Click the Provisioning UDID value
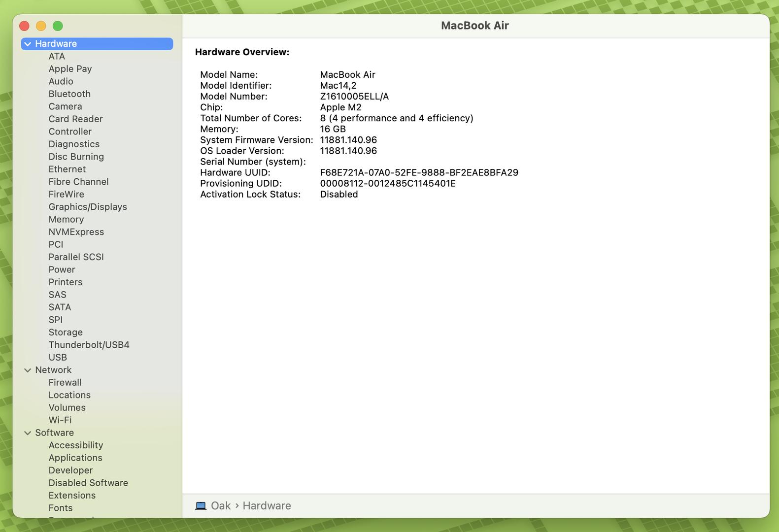 tap(388, 184)
